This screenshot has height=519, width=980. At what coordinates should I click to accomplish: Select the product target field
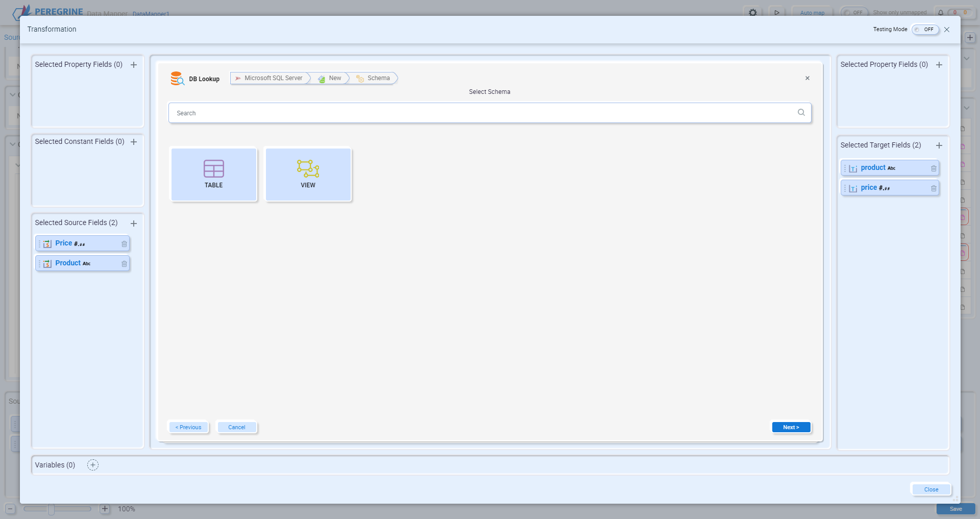pos(890,168)
